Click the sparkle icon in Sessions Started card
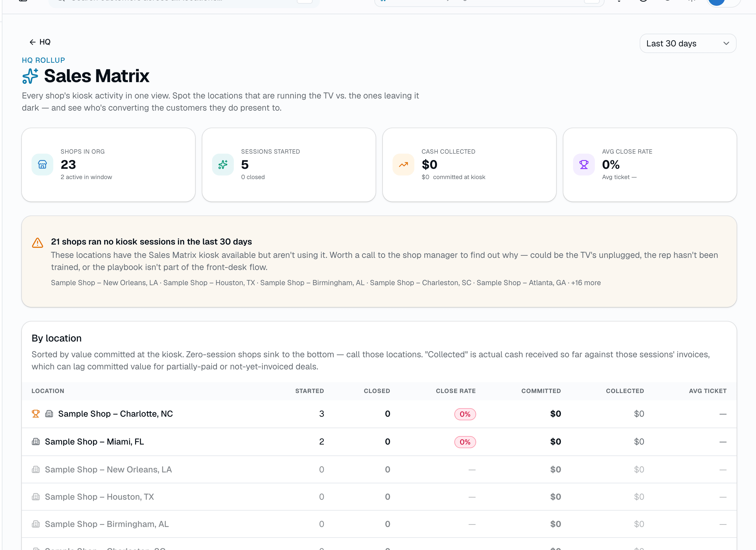The width and height of the screenshot is (756, 550). 223,165
